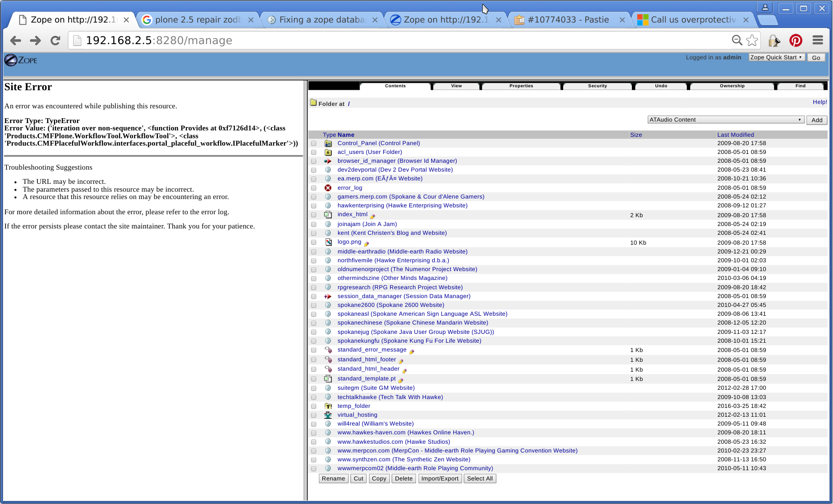Expand the Zope Quick Start dropdown
The width and height of the screenshot is (833, 504).
coord(776,57)
